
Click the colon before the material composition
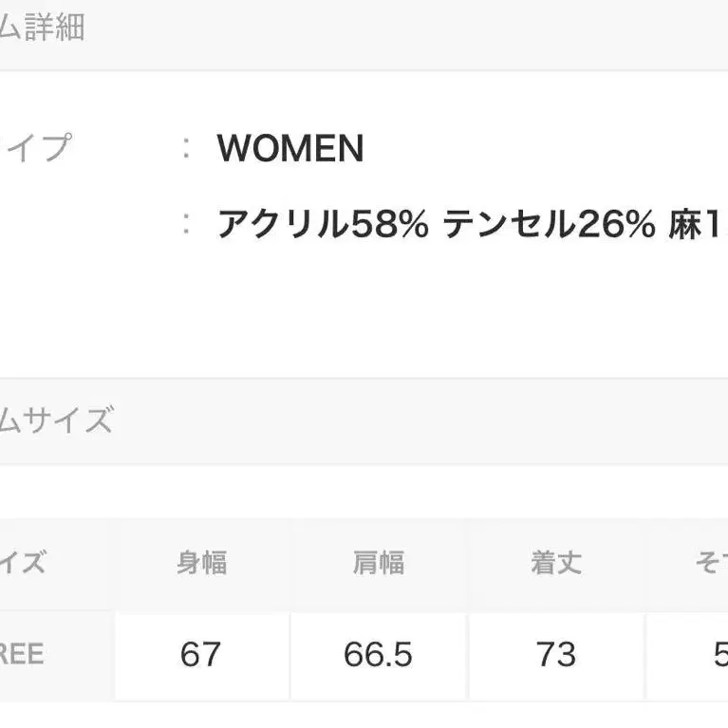pos(187,225)
